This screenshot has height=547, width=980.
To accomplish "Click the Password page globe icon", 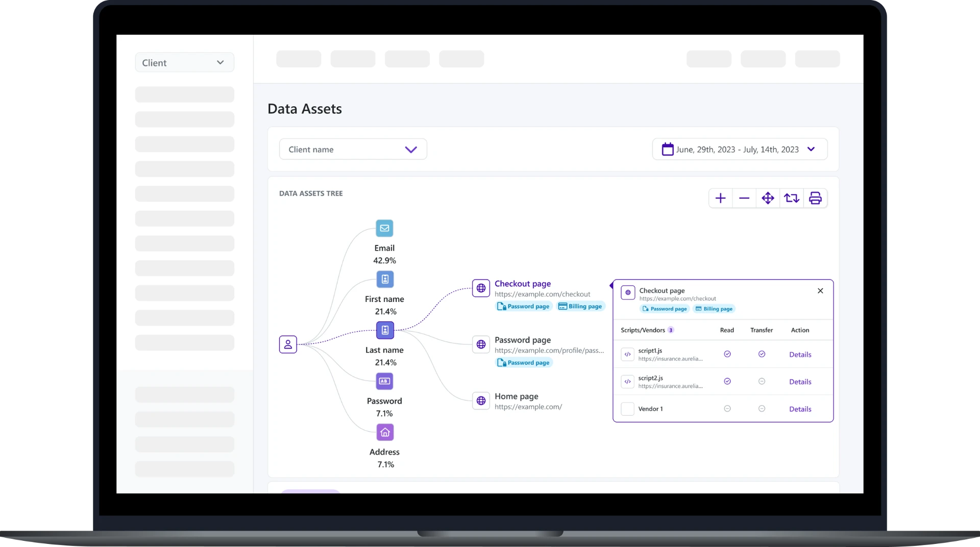I will coord(481,345).
